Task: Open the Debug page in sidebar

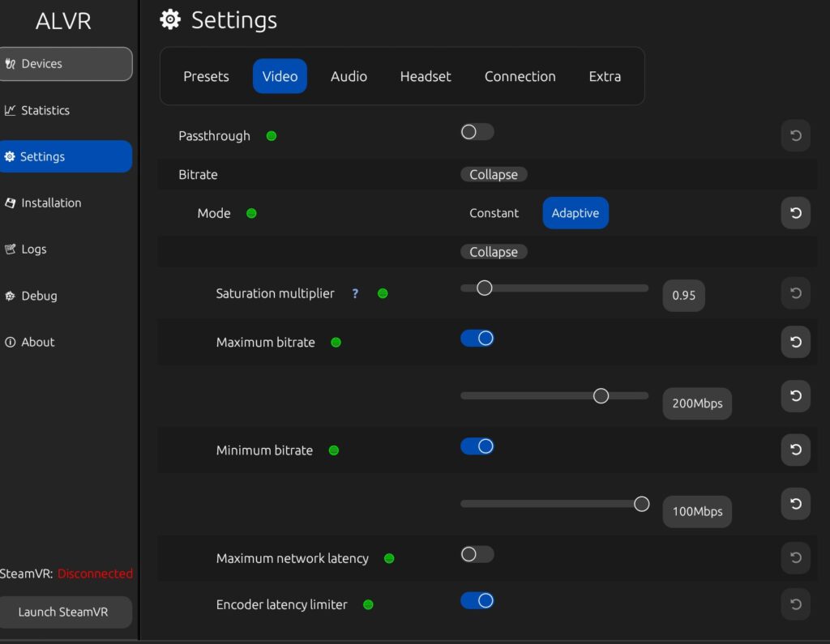Action: [x=39, y=296]
